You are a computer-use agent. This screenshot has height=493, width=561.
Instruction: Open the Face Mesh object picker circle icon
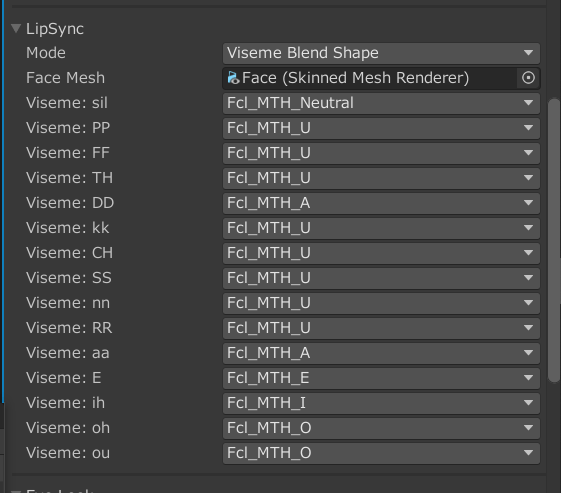[x=528, y=78]
